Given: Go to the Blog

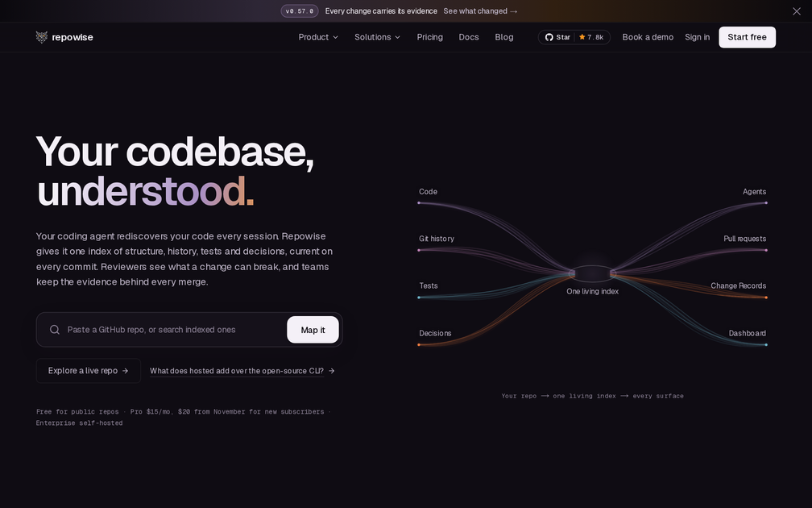Looking at the screenshot, I should 504,37.
